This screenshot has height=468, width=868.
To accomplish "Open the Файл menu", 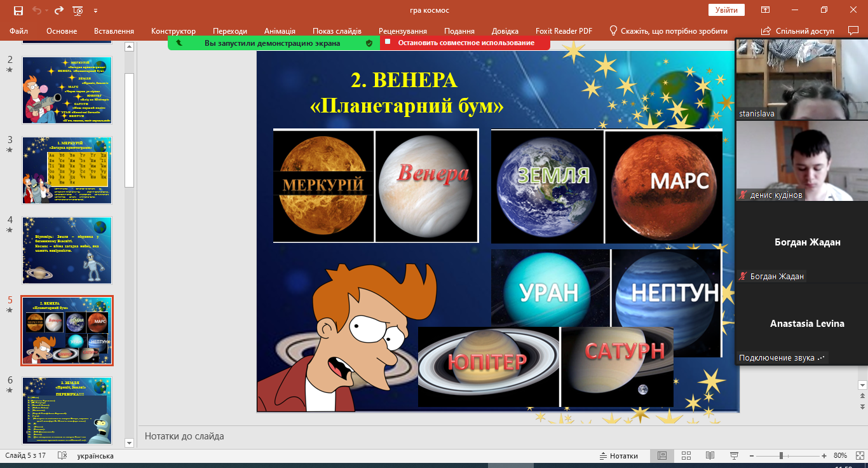I will [x=19, y=31].
